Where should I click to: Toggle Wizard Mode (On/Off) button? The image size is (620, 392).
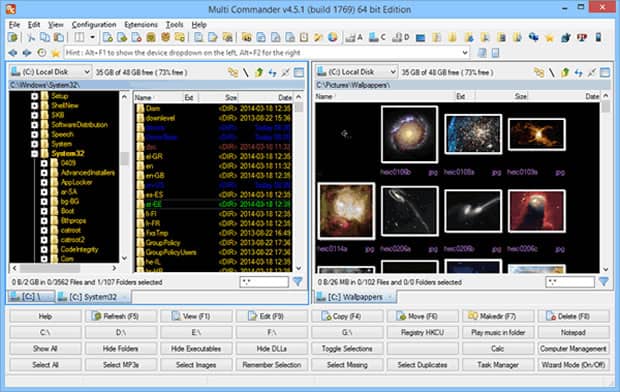point(573,365)
